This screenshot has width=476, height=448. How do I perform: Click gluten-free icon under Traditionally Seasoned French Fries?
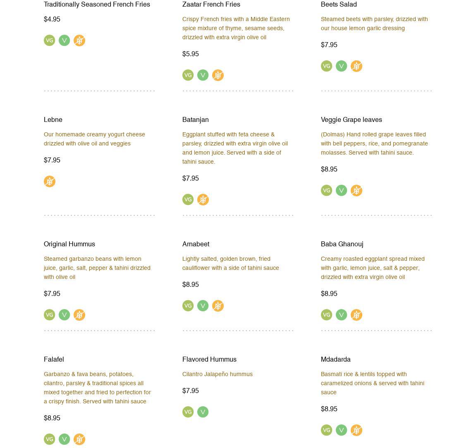[79, 41]
